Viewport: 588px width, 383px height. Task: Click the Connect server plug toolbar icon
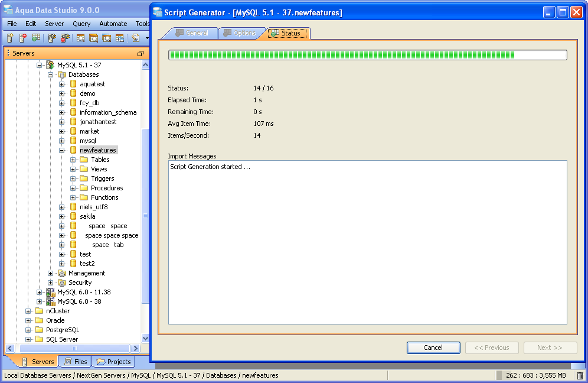click(52, 38)
